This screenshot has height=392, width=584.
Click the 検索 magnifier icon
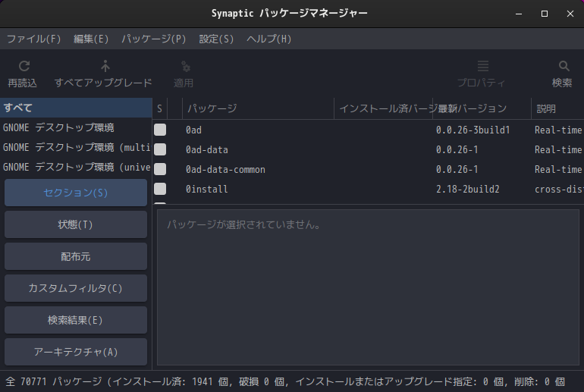coord(564,66)
